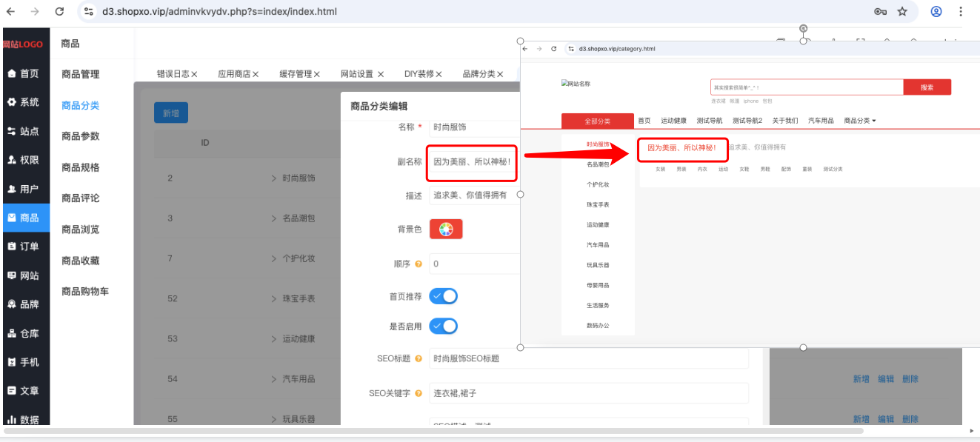980x442 pixels.
Task: Click the 站点 icon in the admin sidebar
Action: tap(11, 131)
